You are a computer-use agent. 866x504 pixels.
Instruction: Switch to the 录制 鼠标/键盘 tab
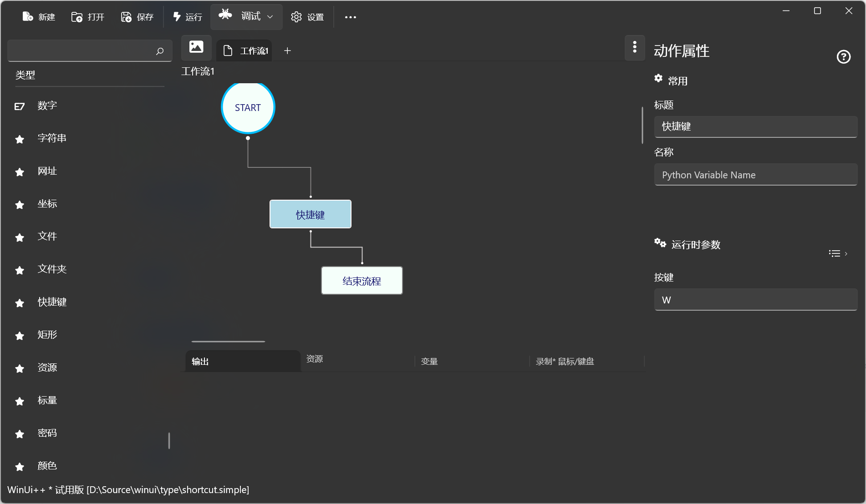tap(565, 361)
